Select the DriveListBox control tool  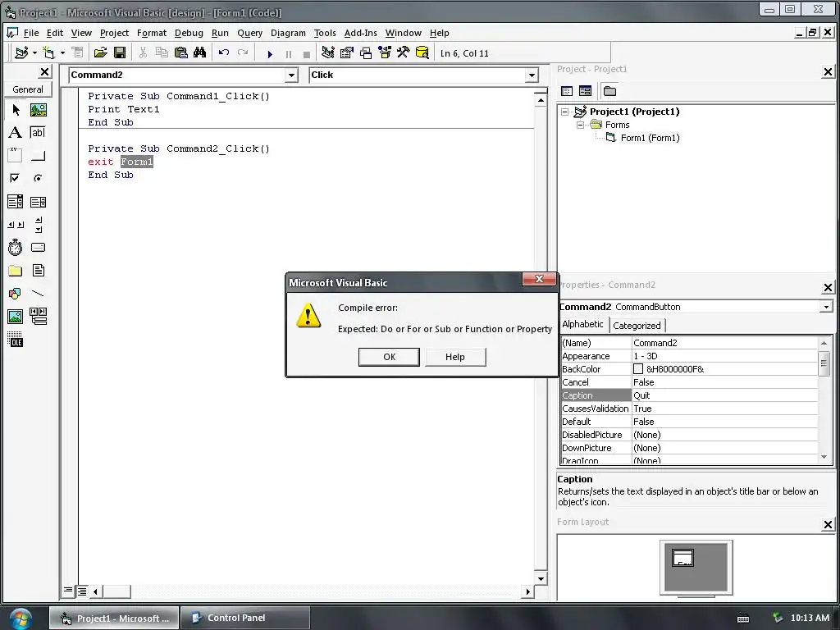pos(38,248)
